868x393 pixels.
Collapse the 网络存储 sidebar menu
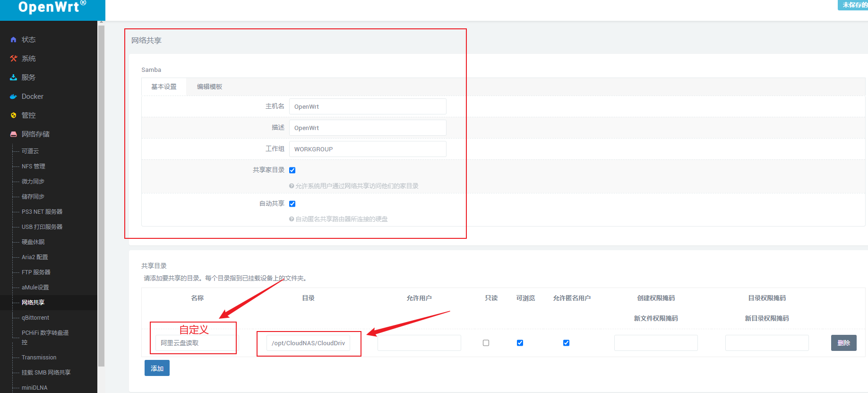coord(35,134)
